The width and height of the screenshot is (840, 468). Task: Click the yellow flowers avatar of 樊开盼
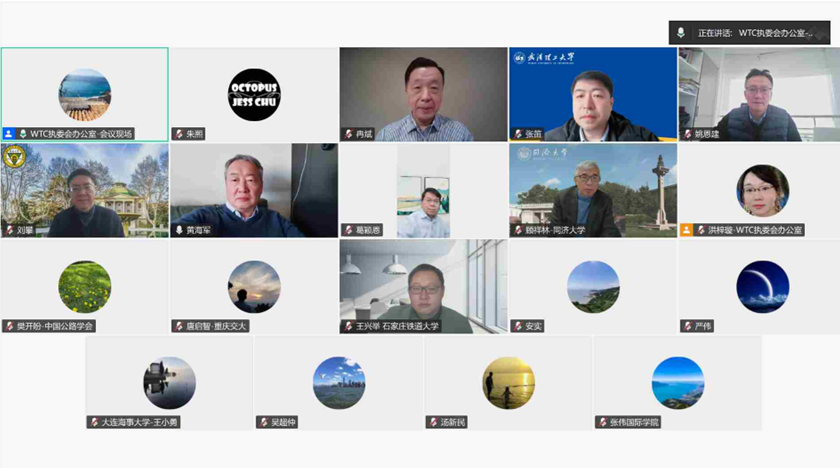tap(85, 287)
